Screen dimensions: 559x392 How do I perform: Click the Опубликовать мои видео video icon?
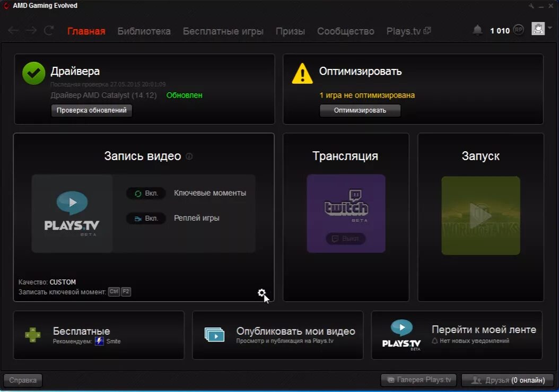215,335
